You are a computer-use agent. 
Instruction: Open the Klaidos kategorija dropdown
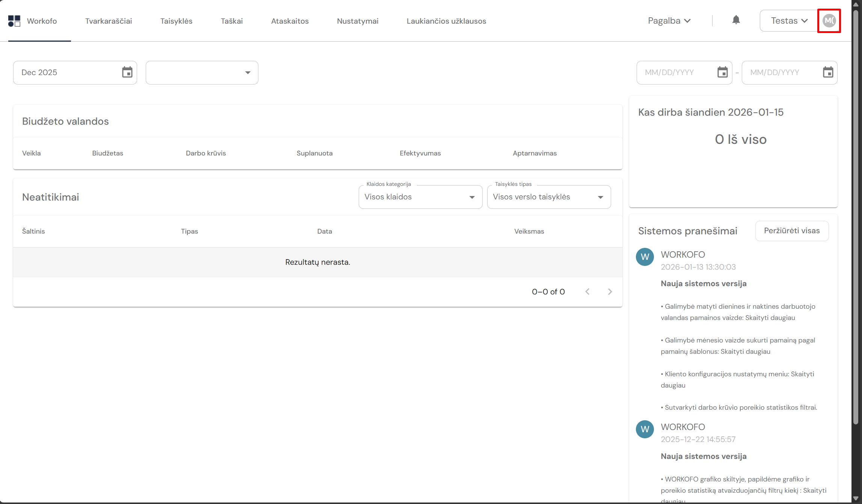pyautogui.click(x=420, y=197)
